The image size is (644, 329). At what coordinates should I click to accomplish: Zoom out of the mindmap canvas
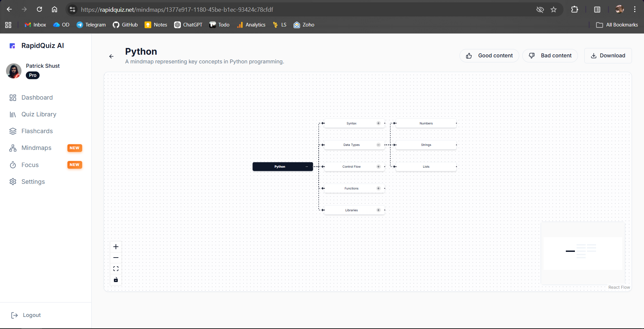tap(116, 258)
